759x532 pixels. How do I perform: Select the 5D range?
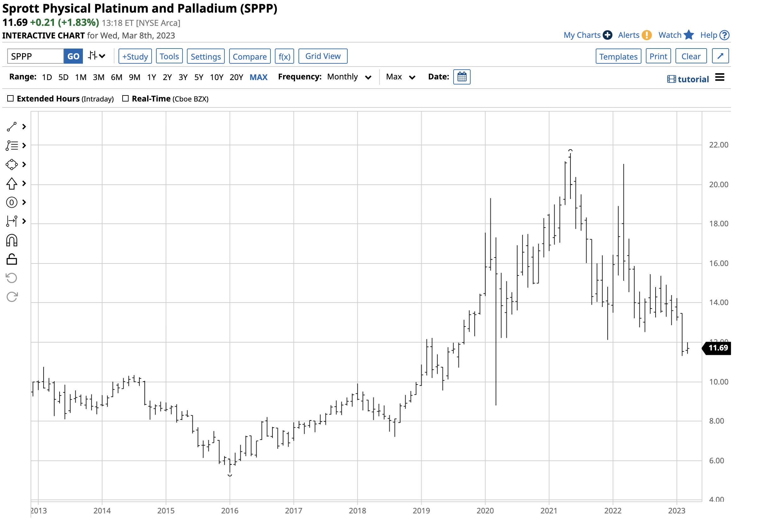pos(63,77)
